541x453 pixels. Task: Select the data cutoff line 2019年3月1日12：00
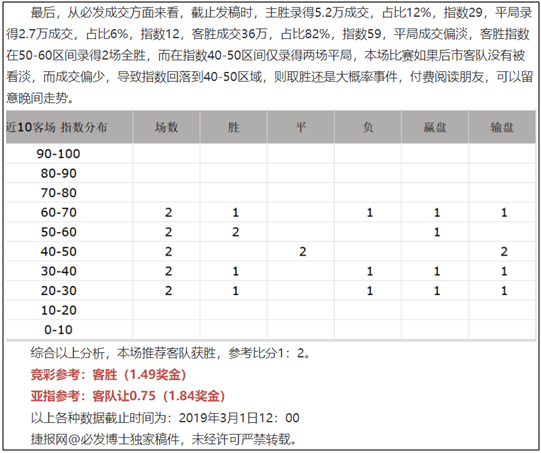tap(165, 418)
